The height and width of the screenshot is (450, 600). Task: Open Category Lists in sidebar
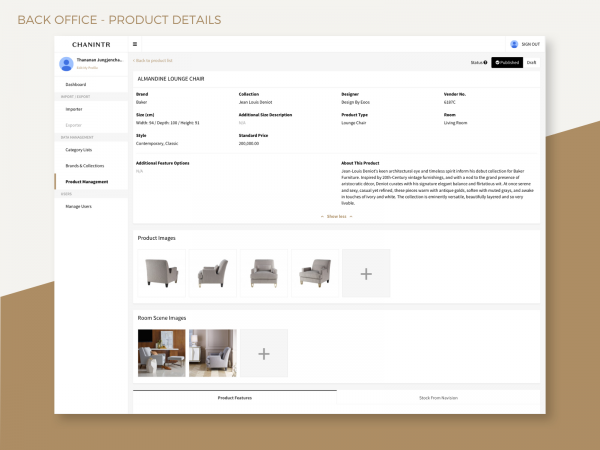tap(79, 150)
